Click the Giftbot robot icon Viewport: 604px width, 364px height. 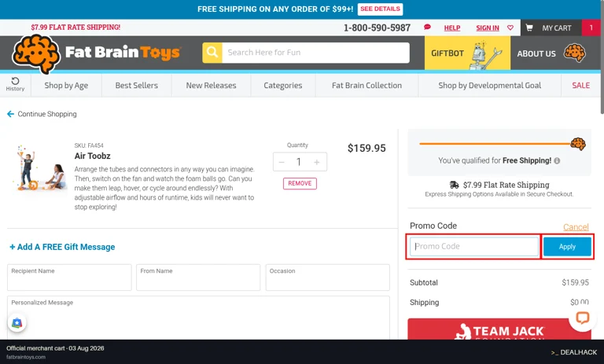coord(484,55)
